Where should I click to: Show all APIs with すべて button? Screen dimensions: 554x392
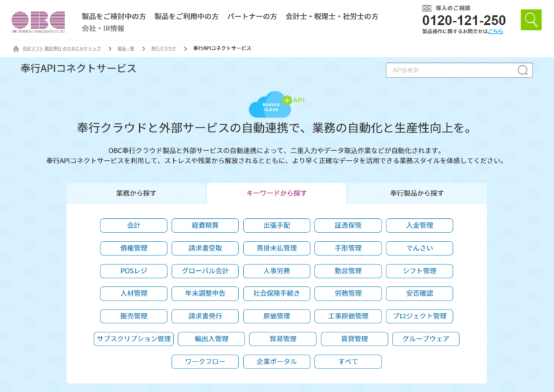point(348,362)
